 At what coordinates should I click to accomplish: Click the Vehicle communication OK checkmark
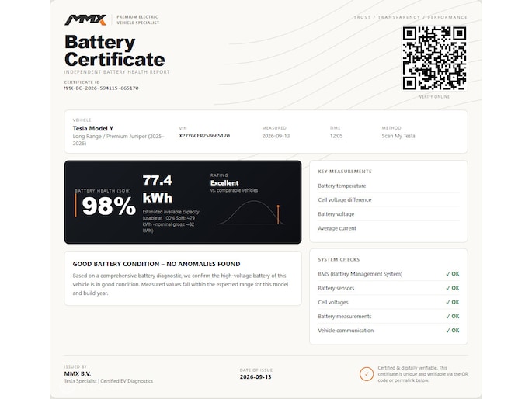452,331
